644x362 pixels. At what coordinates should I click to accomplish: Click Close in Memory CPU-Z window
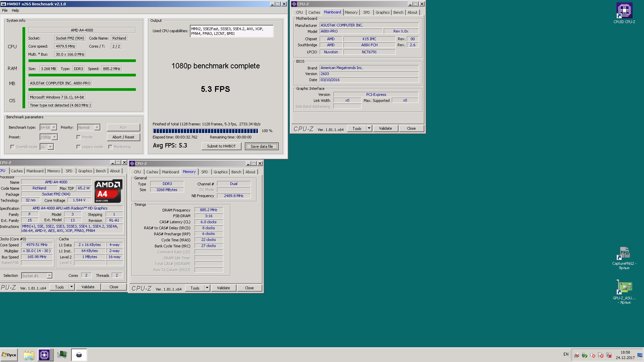pos(249,288)
